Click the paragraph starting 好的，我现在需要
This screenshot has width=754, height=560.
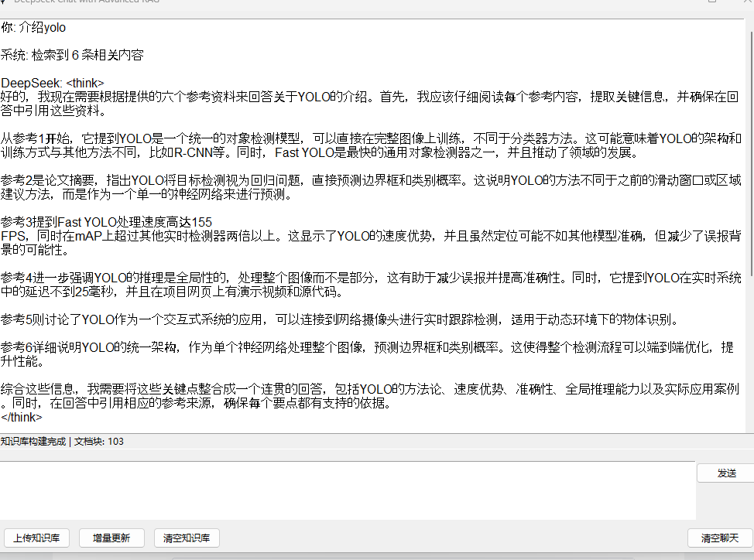(370, 104)
